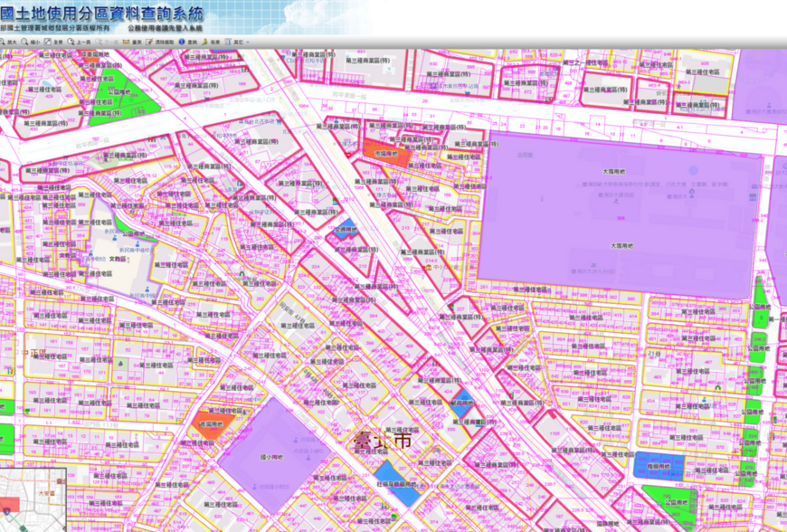Click the 全景 full extent tool
The height and width of the screenshot is (532, 787).
56,42
